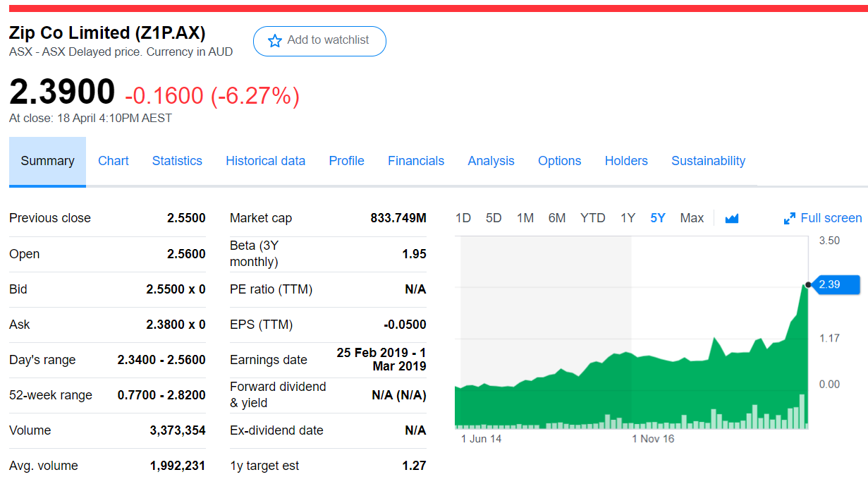868x489 pixels.
Task: Open the Chart tab
Action: pos(114,161)
